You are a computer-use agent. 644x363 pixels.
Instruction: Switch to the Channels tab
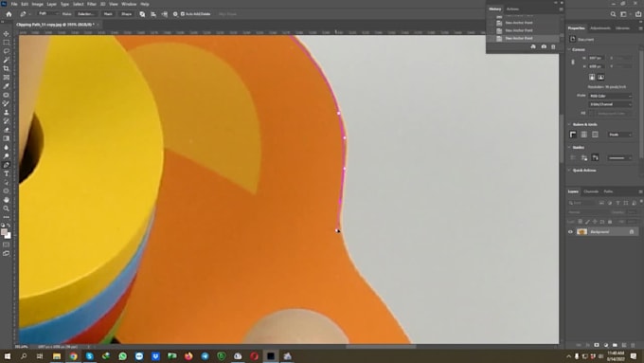tap(591, 191)
